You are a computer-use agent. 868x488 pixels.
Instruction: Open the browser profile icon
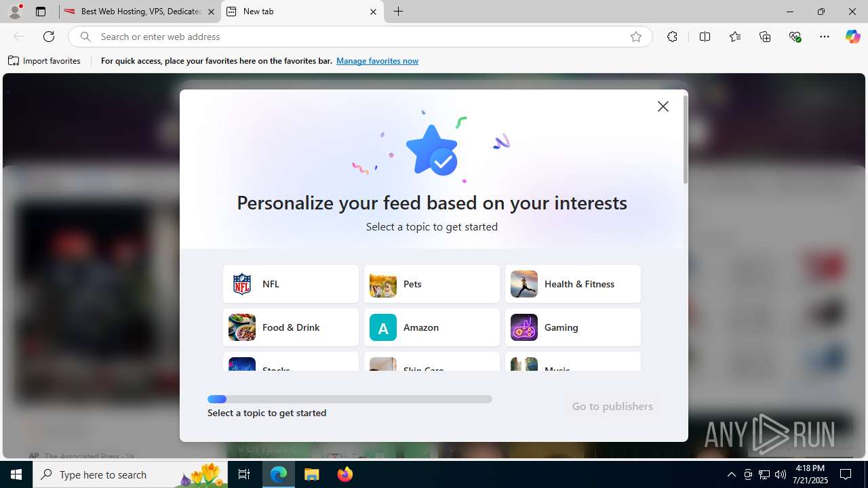coord(15,12)
